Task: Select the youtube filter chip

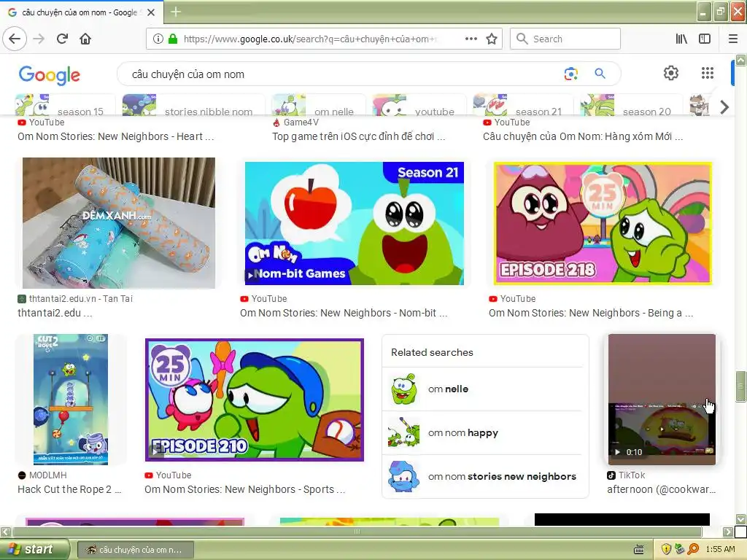Action: [x=419, y=106]
